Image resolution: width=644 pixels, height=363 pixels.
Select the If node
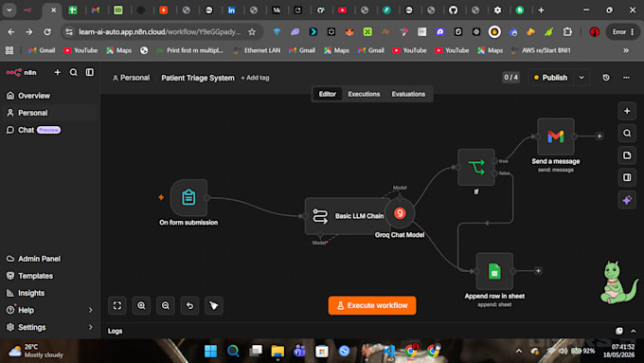pos(476,168)
